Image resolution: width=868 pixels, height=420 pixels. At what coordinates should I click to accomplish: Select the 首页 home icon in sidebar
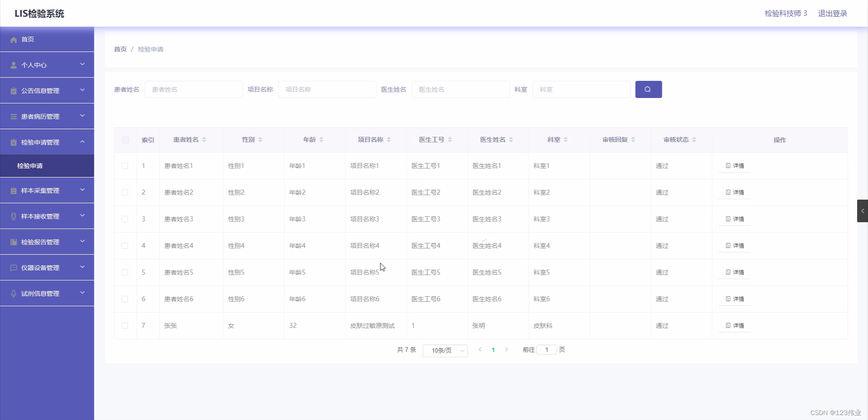click(x=14, y=40)
